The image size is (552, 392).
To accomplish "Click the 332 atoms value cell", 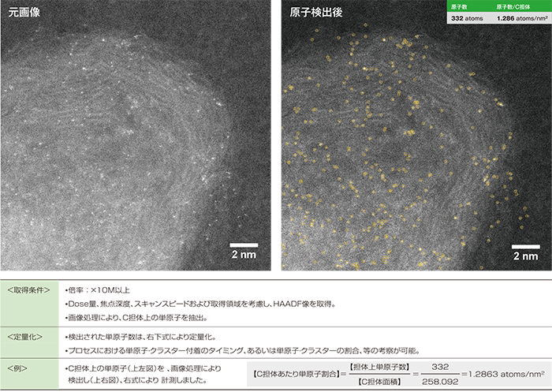I will pos(467,17).
